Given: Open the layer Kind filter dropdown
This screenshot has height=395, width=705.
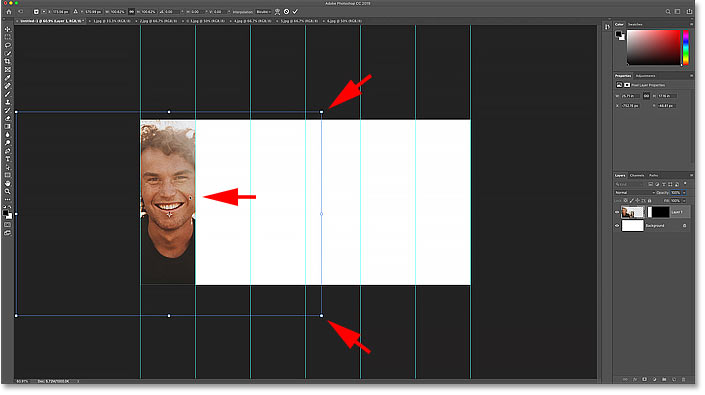Looking at the screenshot, I should click(629, 184).
